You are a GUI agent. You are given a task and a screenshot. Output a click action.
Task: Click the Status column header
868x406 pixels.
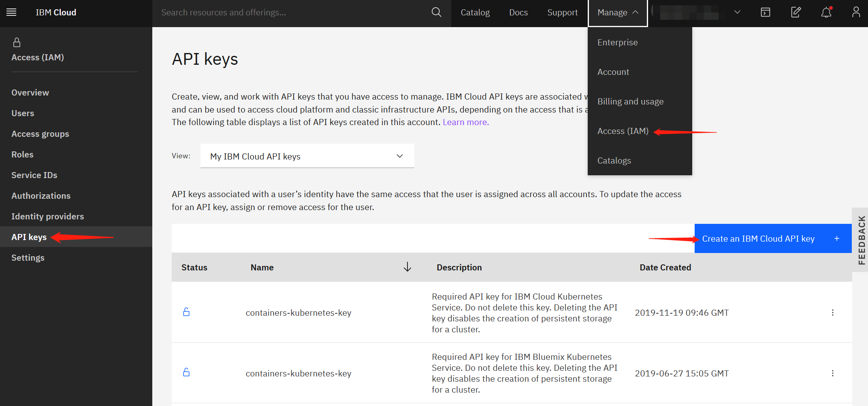point(194,268)
